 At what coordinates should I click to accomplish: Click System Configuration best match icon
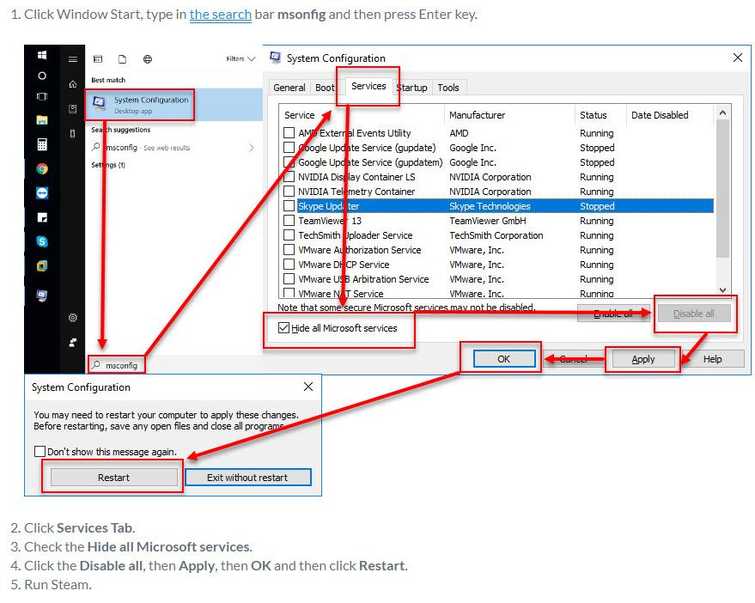99,103
